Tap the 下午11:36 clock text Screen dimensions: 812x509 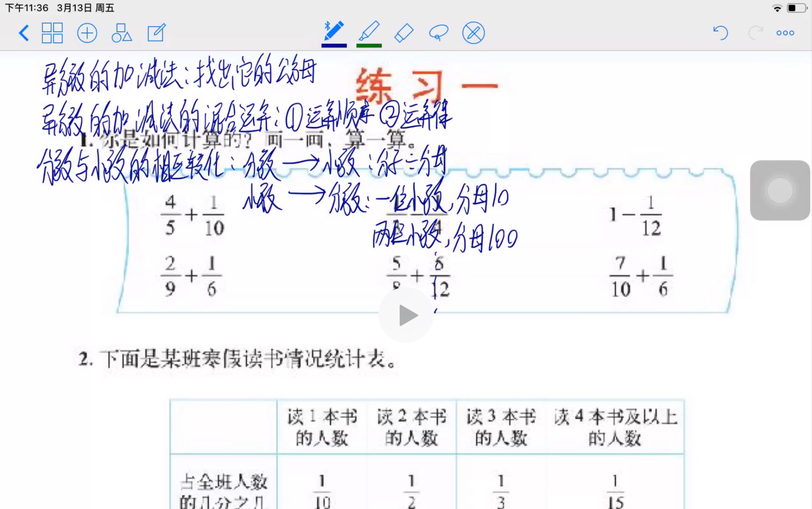27,8
